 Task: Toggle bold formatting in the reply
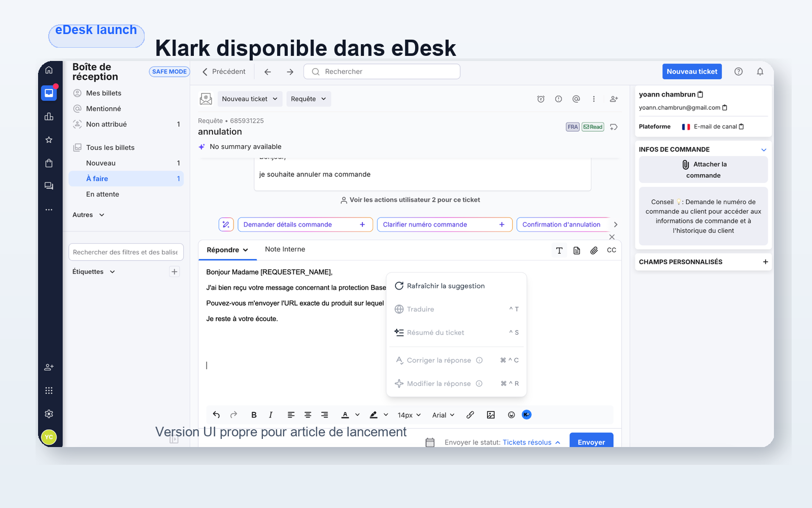[x=254, y=415]
